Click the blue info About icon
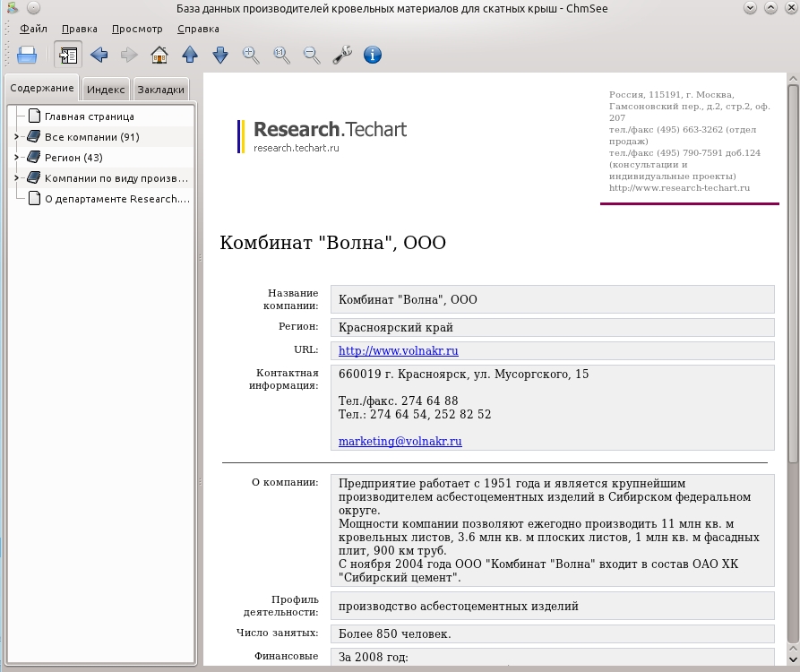800x672 pixels. (373, 55)
